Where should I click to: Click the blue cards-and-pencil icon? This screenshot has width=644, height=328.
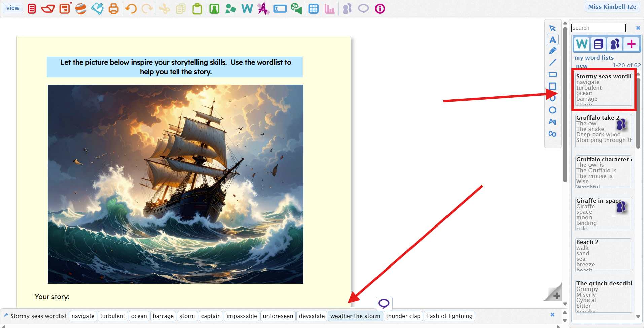coord(97,9)
